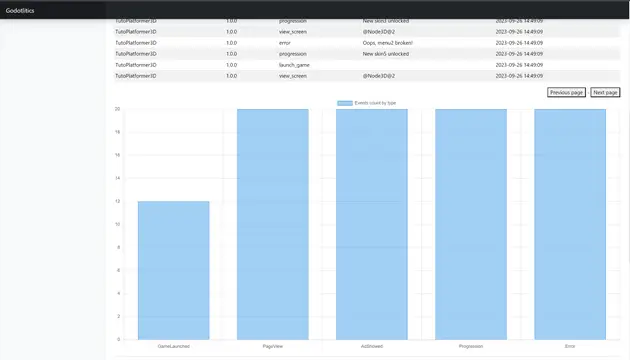Screen dimensions: 630x360
Task: Click the 'error' event type cell
Action: tap(284, 43)
